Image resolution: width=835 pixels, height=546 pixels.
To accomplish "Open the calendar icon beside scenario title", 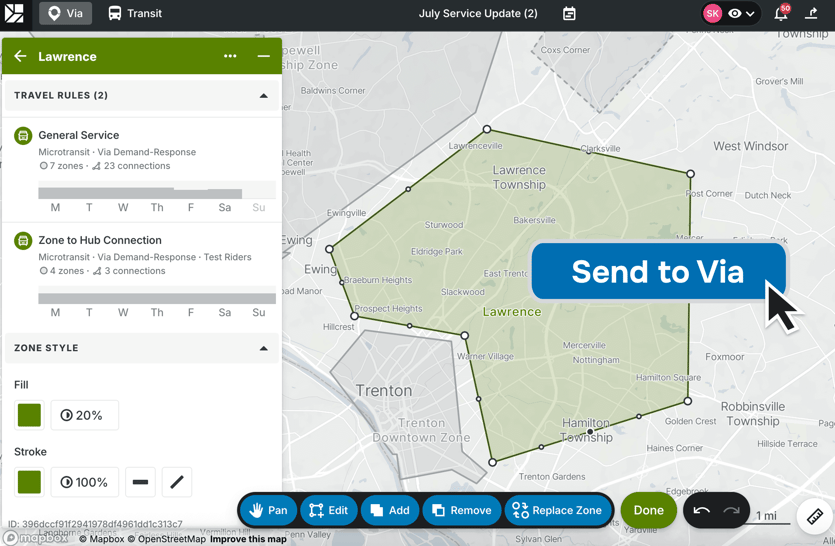I will tap(569, 14).
